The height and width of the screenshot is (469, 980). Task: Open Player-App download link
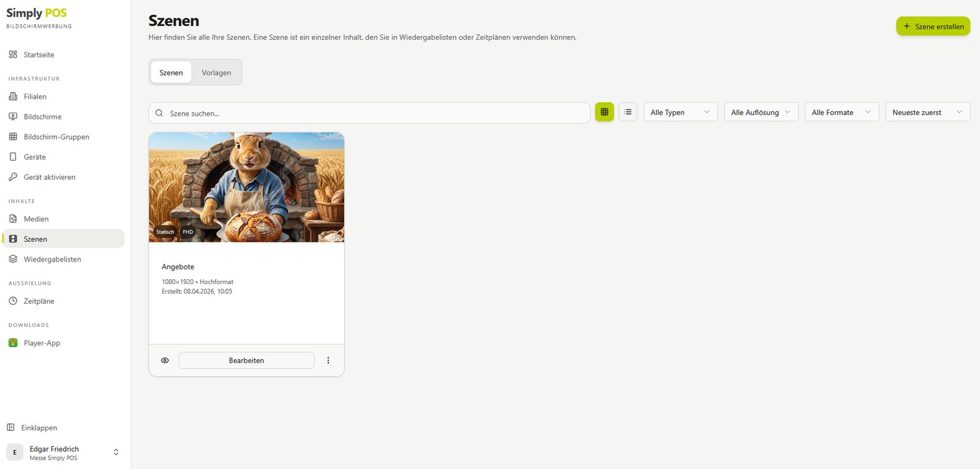(x=63, y=343)
